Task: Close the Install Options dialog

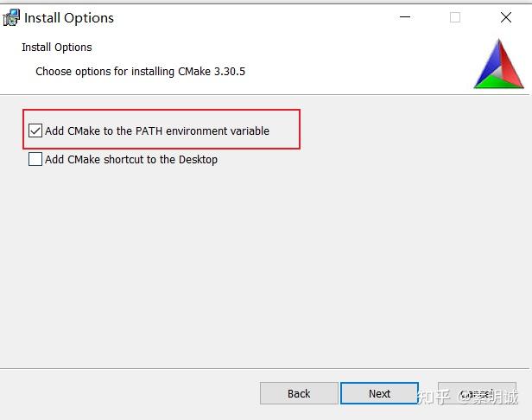Action: tap(506, 17)
